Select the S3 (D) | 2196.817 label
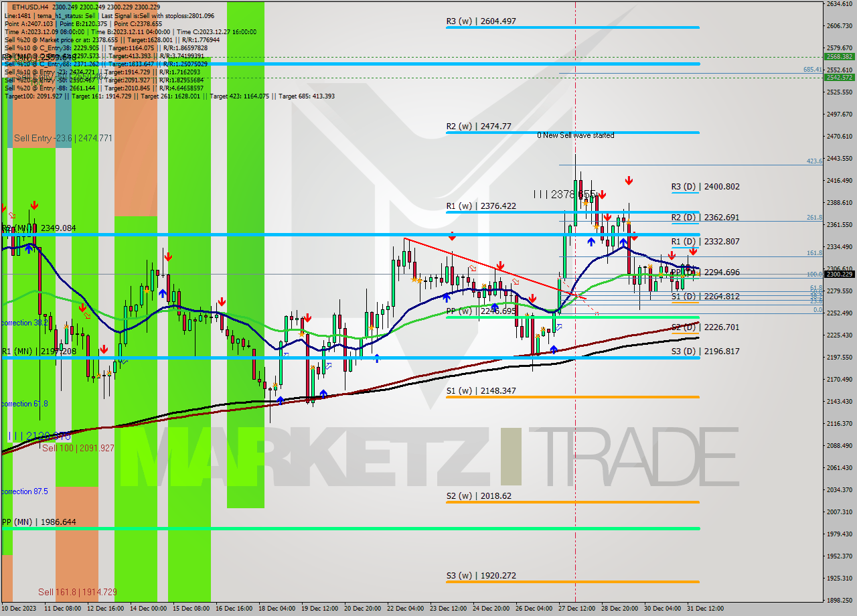Image resolution: width=857 pixels, height=616 pixels. 706,352
